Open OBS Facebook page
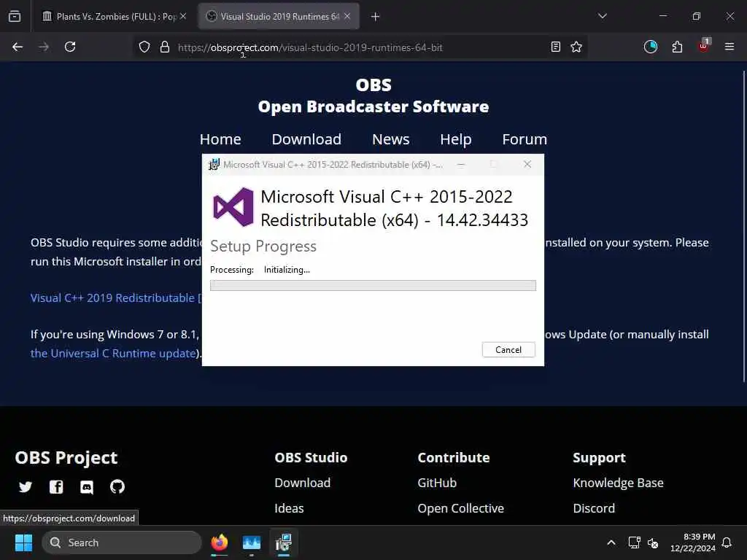Screen dimensions: 747x560 click(x=56, y=486)
